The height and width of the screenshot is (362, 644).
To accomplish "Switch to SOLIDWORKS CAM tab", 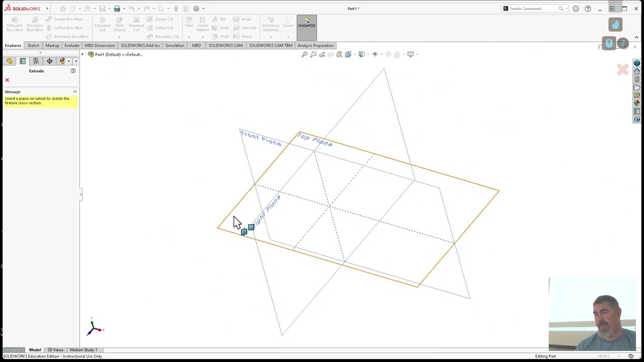I will point(225,45).
